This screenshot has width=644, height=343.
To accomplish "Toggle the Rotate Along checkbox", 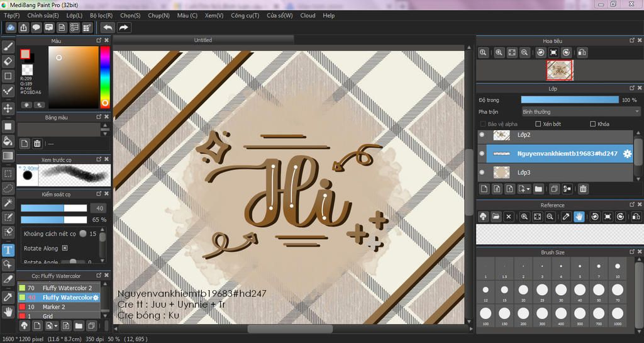I will (x=65, y=248).
